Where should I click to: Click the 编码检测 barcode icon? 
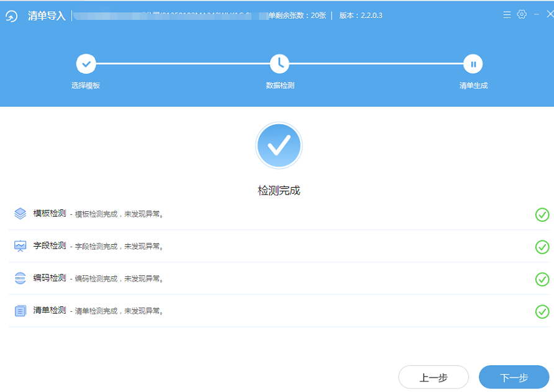tap(20, 278)
